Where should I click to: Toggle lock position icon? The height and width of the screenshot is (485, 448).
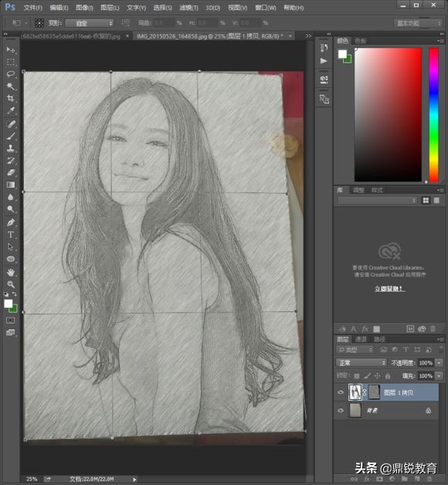tap(377, 376)
